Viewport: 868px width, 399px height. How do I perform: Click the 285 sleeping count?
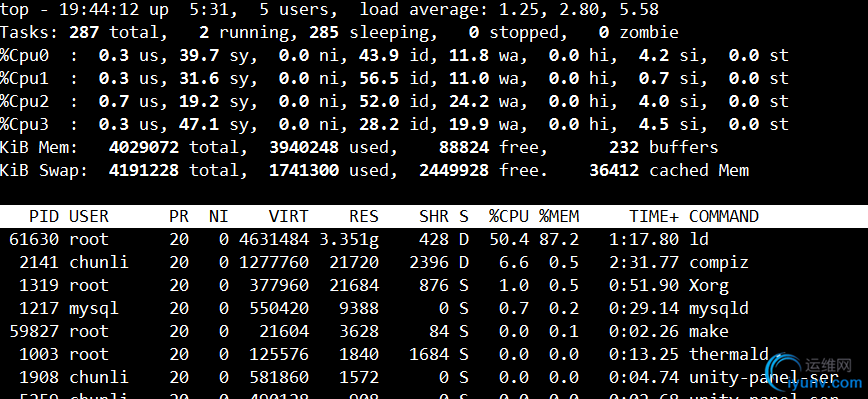[324, 33]
